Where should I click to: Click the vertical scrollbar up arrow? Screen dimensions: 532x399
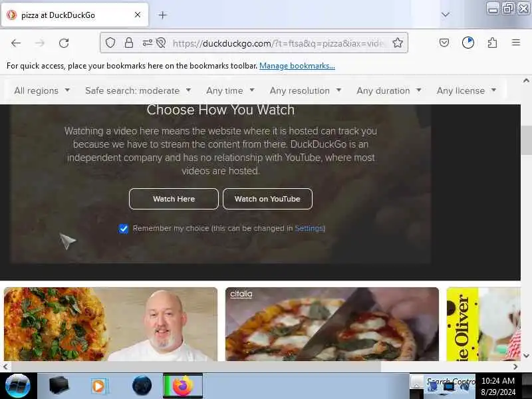[526, 80]
